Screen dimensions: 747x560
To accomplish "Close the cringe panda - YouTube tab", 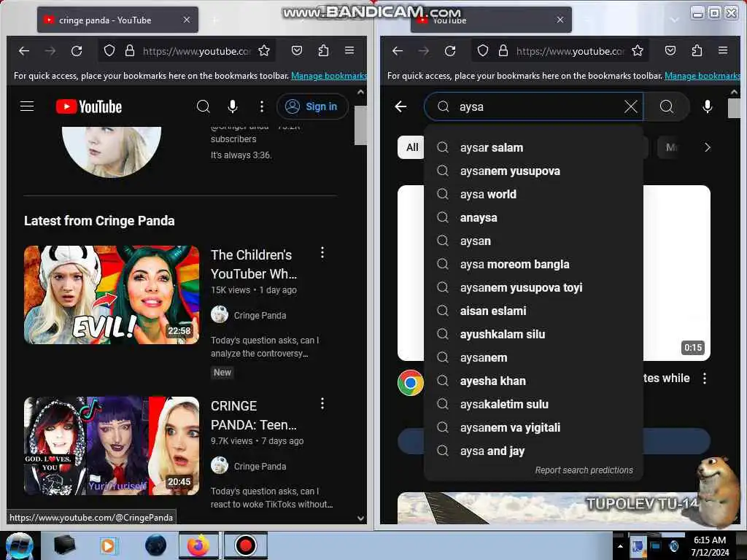I will click(x=187, y=20).
